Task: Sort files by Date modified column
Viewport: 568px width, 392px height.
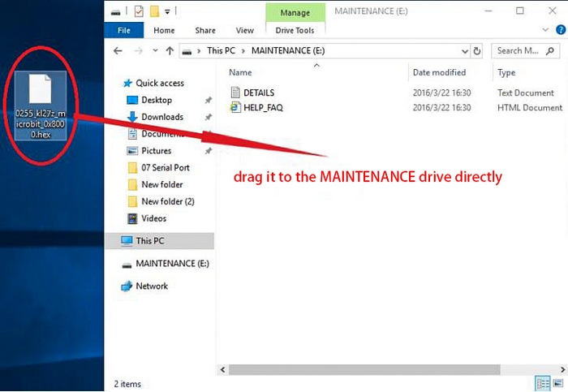Action: pyautogui.click(x=439, y=72)
